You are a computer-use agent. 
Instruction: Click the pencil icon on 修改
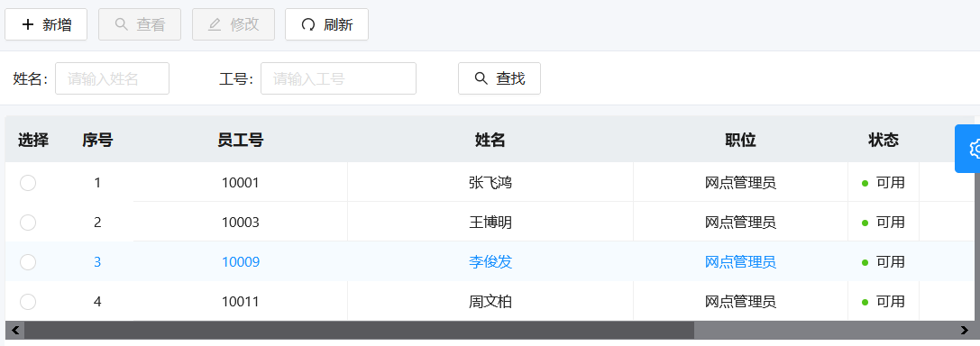215,24
